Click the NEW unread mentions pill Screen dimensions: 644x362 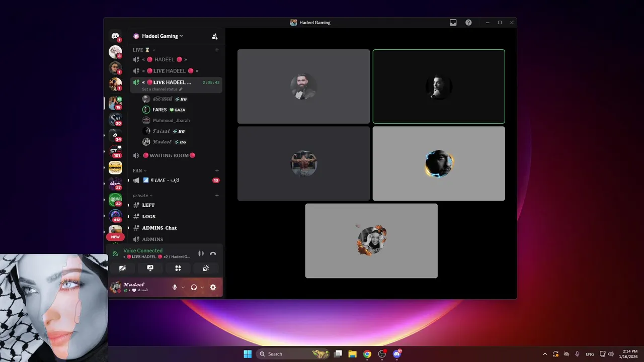115,237
